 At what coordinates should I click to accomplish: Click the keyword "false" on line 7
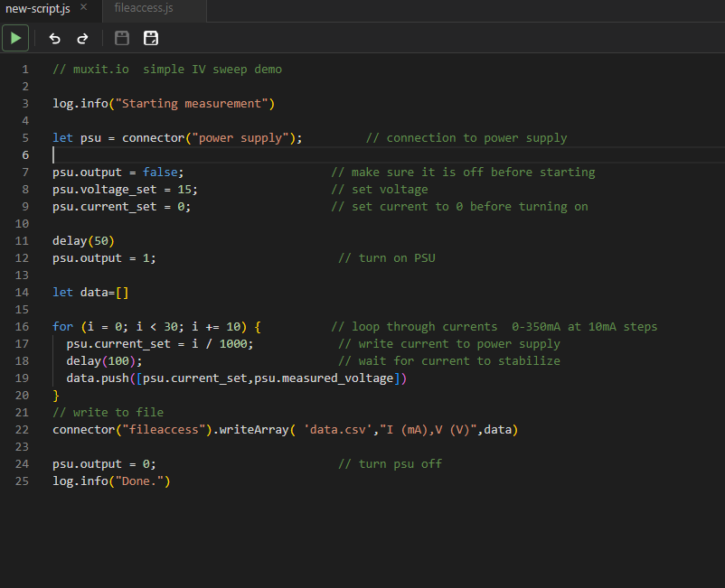coord(160,173)
